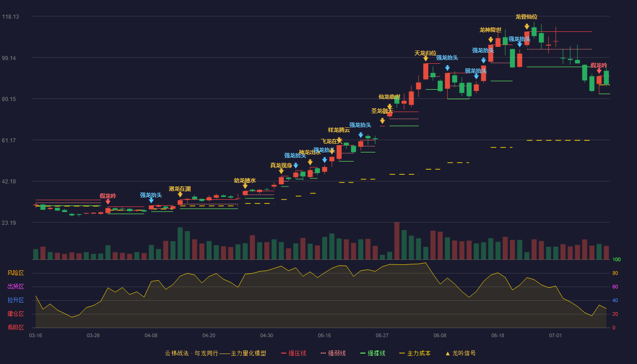Click the 真龙现身 signal arrow marker
Image resolution: width=637 pixels, height=364 pixels.
281,171
